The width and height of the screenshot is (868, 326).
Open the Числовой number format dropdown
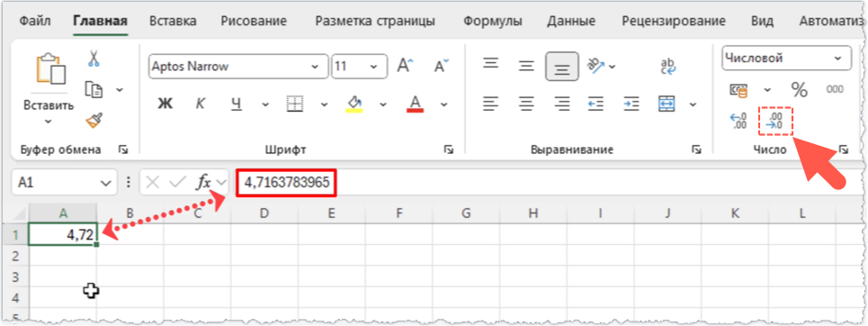coord(838,59)
